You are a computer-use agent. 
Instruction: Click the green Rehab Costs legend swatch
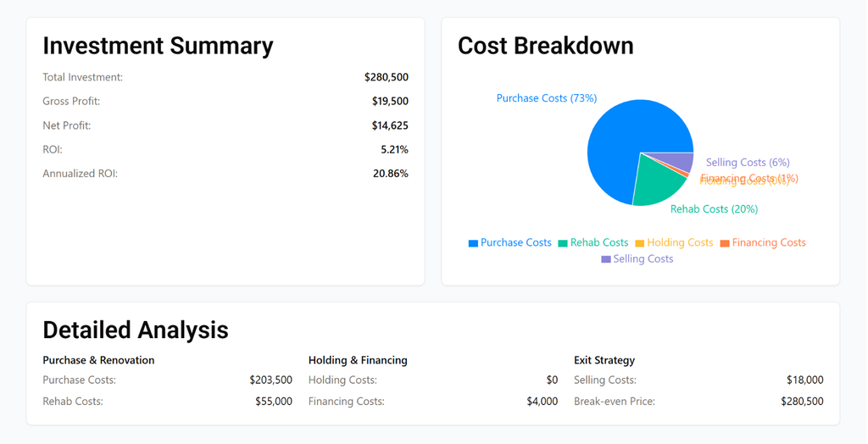(x=563, y=243)
